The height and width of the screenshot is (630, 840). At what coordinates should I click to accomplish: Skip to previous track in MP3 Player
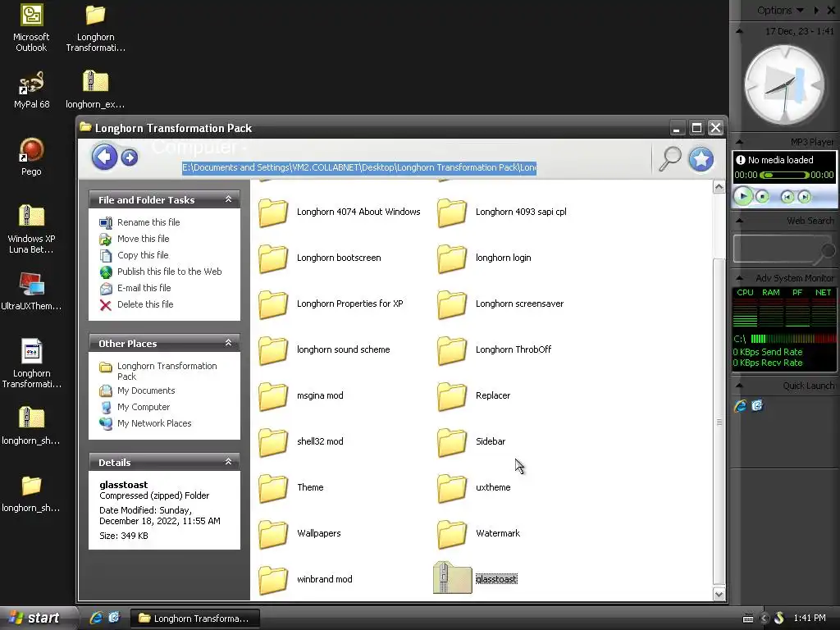point(787,197)
